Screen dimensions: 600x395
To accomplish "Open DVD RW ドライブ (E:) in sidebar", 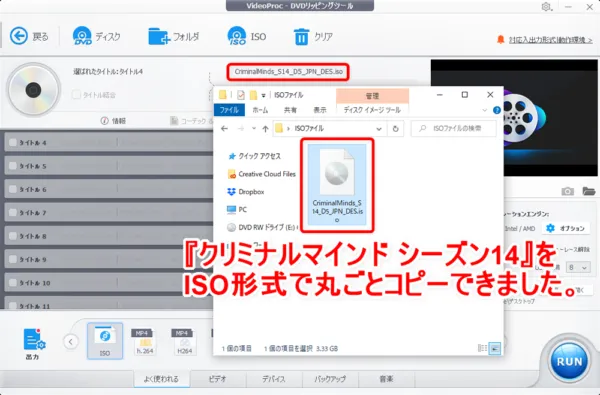I will tap(262, 227).
